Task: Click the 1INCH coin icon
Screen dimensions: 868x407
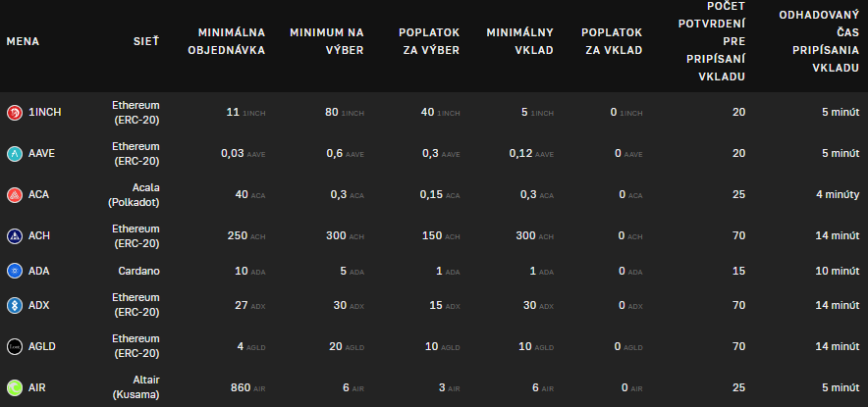Action: (x=15, y=113)
